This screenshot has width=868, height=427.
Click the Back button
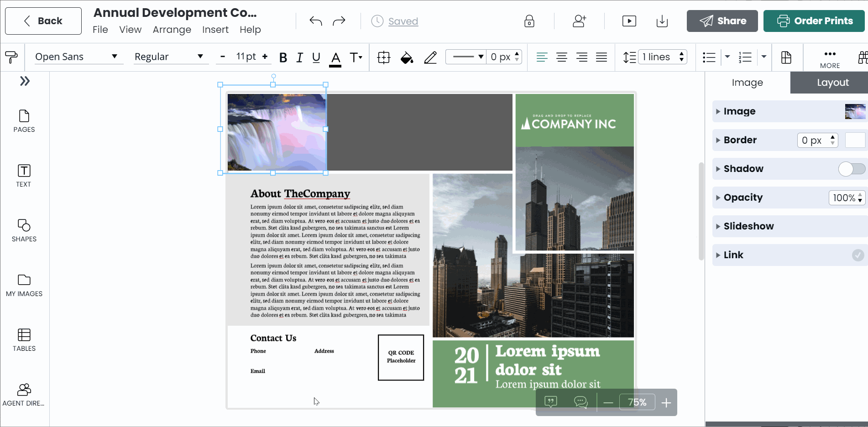pos(43,21)
